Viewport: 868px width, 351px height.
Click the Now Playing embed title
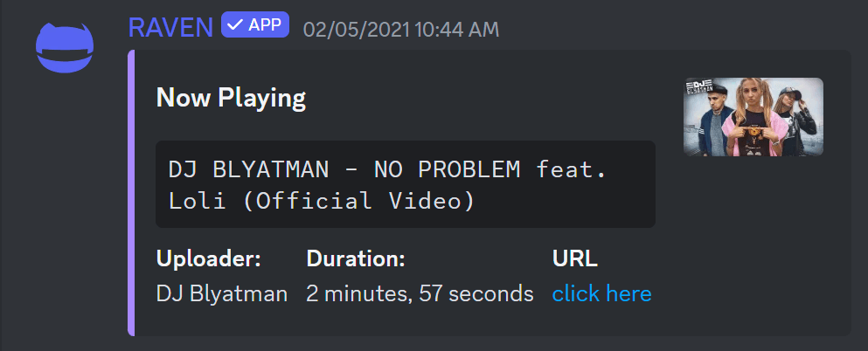coord(231,98)
